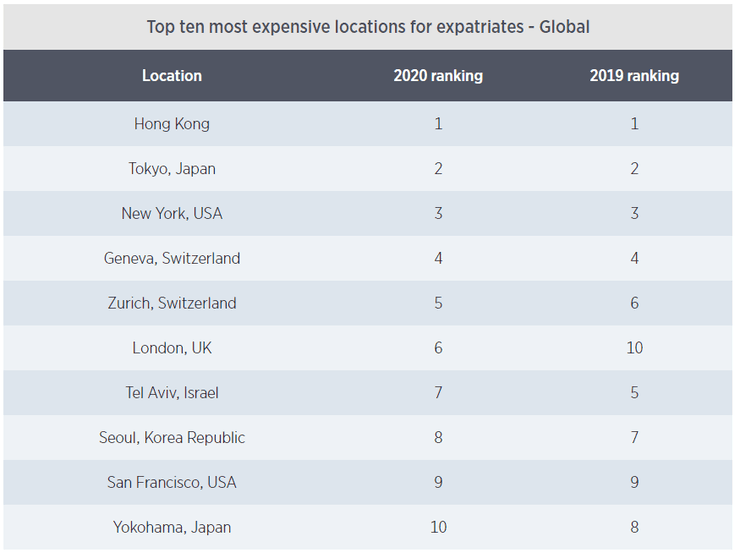Select the Hong Kong location cell
Viewport: 740px width, 552px height.
pyautogui.click(x=172, y=124)
